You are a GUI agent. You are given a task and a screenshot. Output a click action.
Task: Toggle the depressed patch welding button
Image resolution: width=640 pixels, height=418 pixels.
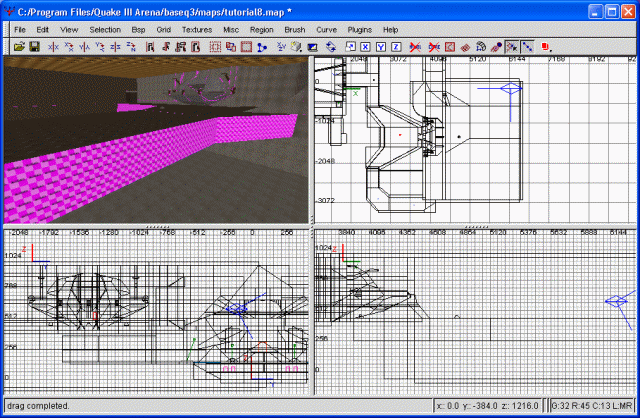(511, 47)
